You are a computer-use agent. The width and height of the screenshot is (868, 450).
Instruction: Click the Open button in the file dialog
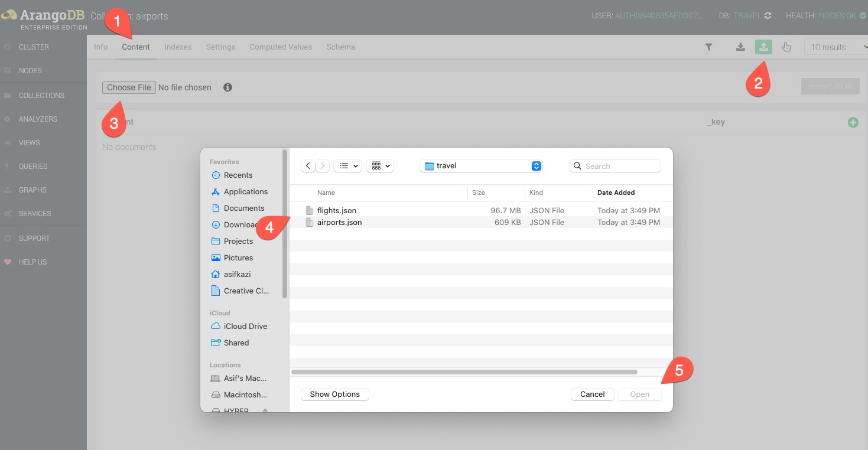pos(639,394)
